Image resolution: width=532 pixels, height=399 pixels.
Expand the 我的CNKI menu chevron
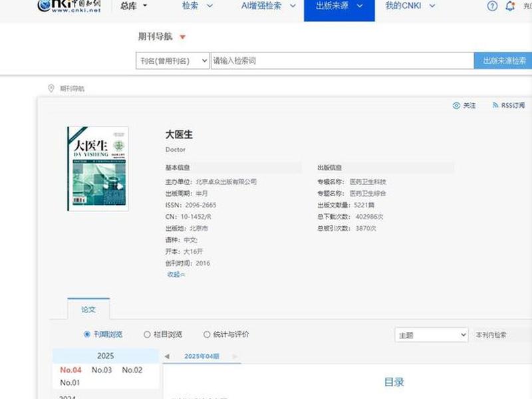[x=432, y=6]
